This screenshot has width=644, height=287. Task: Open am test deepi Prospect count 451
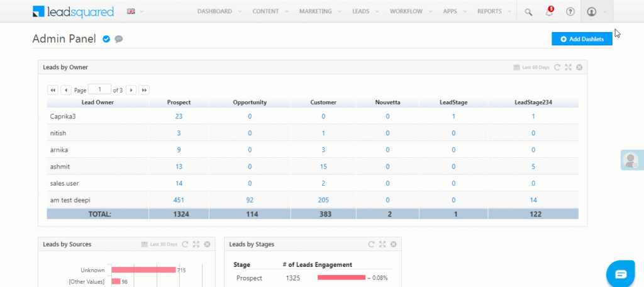tap(179, 200)
